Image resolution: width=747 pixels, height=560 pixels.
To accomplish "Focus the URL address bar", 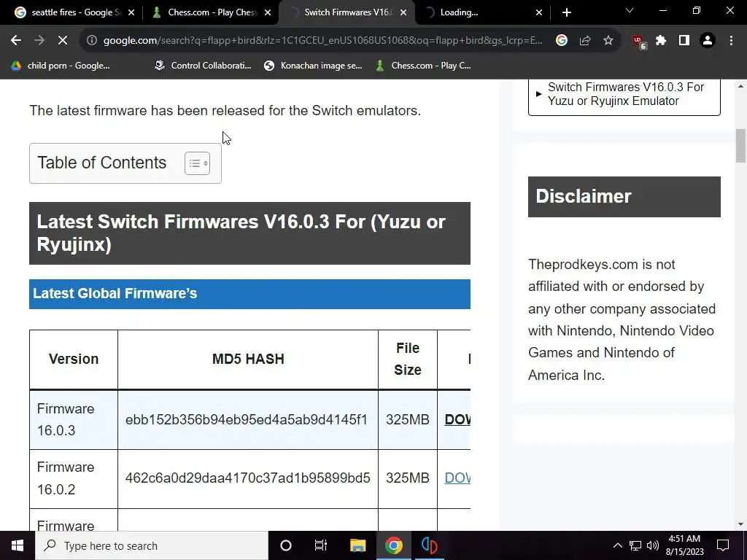I will [x=322, y=41].
